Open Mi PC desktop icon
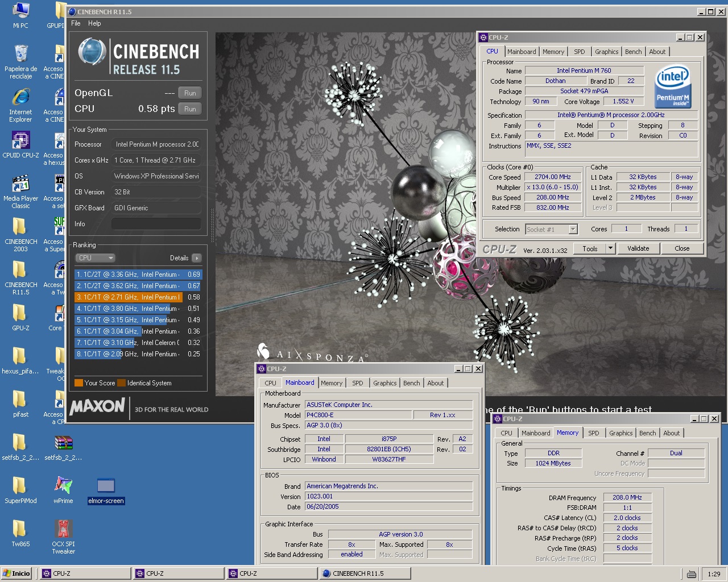Image resolution: width=728 pixels, height=582 pixels. [x=20, y=15]
